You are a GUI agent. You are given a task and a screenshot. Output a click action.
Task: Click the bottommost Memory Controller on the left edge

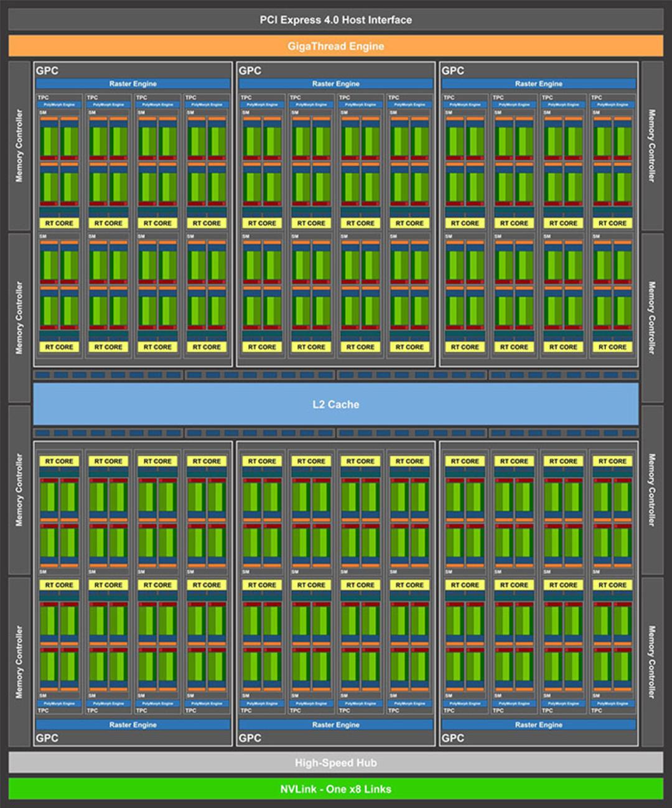click(19, 662)
